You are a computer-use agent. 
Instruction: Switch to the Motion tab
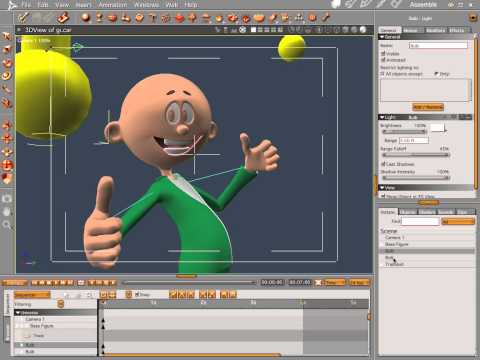click(x=411, y=30)
